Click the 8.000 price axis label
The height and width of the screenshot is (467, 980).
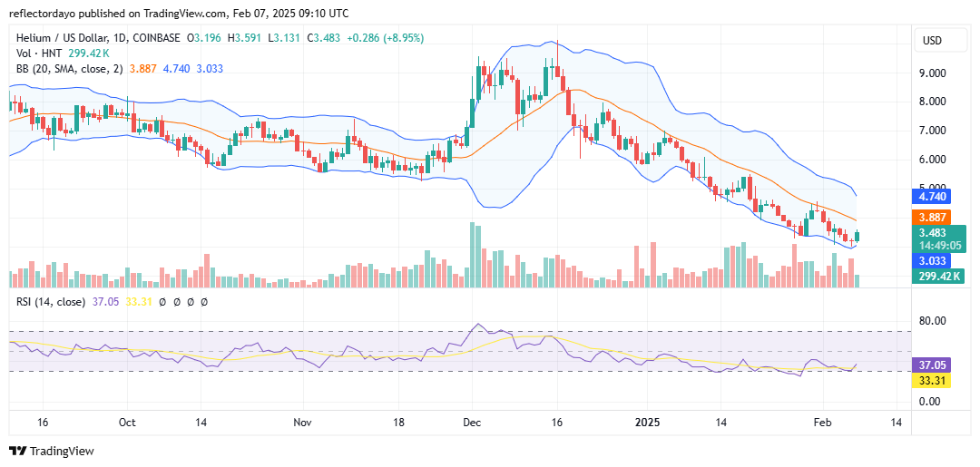(x=931, y=102)
